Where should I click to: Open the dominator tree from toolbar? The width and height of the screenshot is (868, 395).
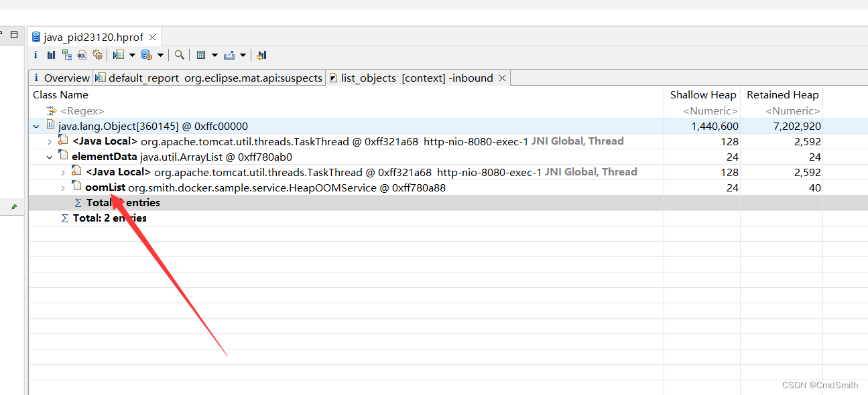(66, 55)
